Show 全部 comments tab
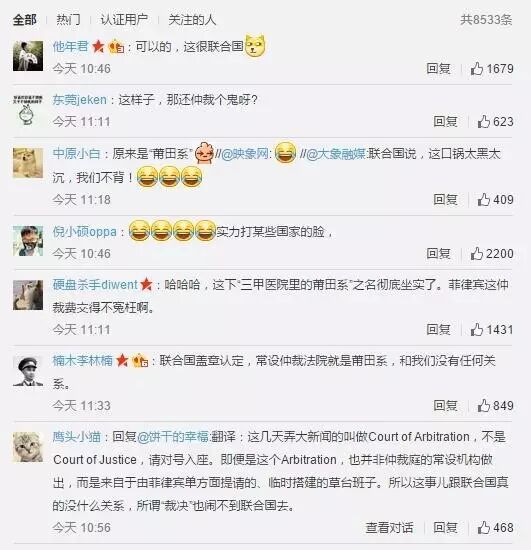Image resolution: width=531 pixels, height=550 pixels. point(25,20)
